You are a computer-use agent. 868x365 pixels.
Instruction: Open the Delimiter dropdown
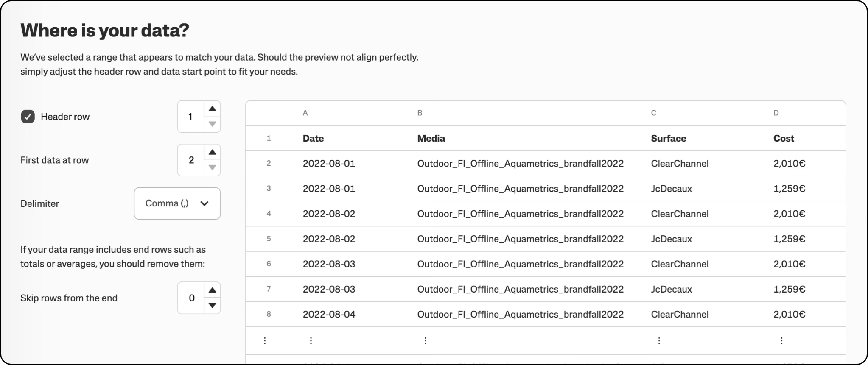coord(177,203)
